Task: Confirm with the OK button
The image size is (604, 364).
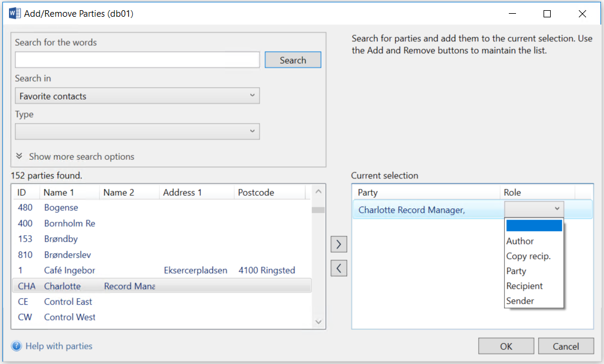Action: [x=506, y=346]
